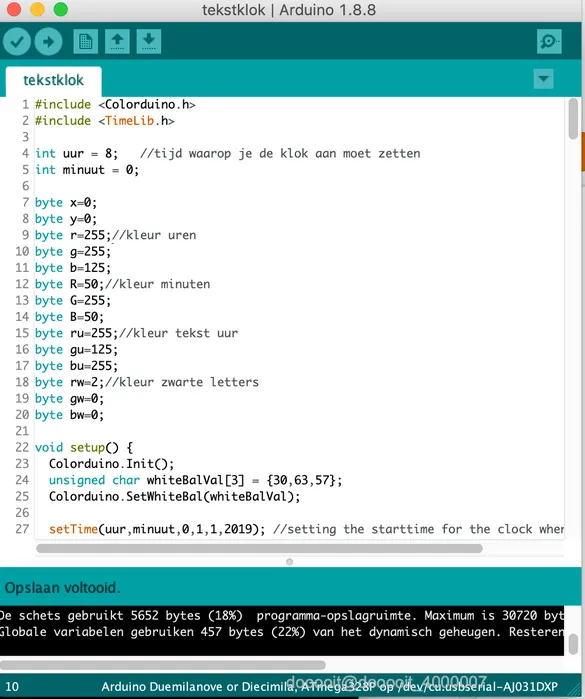Viewport: 585px width, 699px height.
Task: Click the status bar line number '10'
Action: pos(12,687)
